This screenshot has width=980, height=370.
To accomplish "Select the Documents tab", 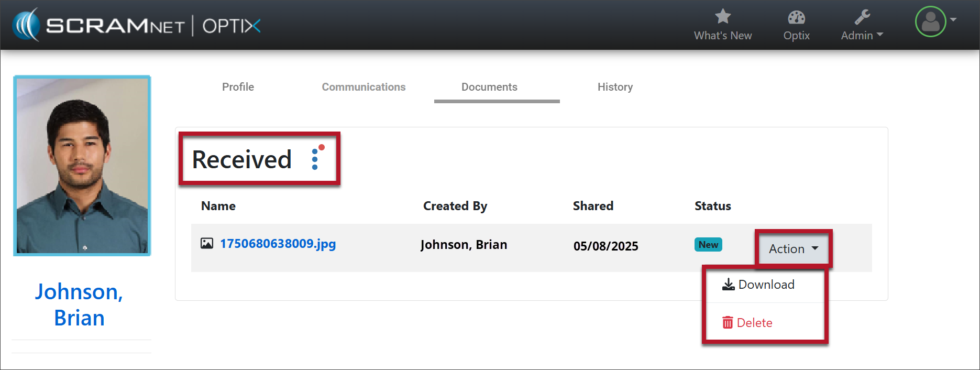I will coord(489,87).
